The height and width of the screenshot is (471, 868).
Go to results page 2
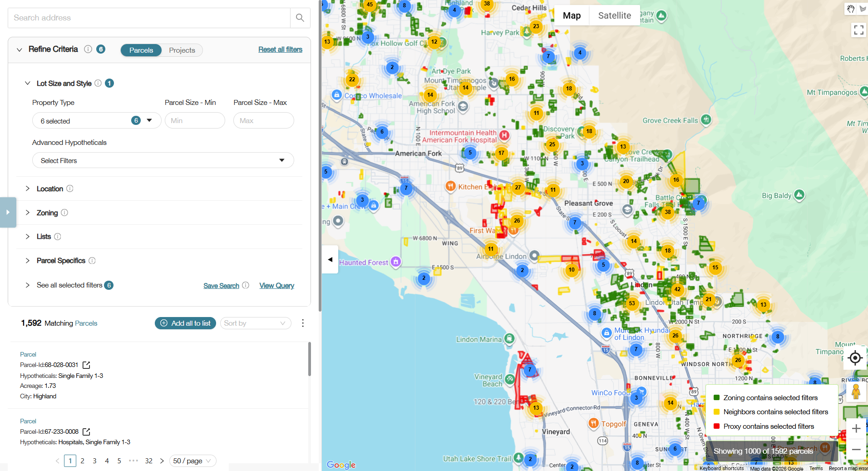pyautogui.click(x=82, y=461)
